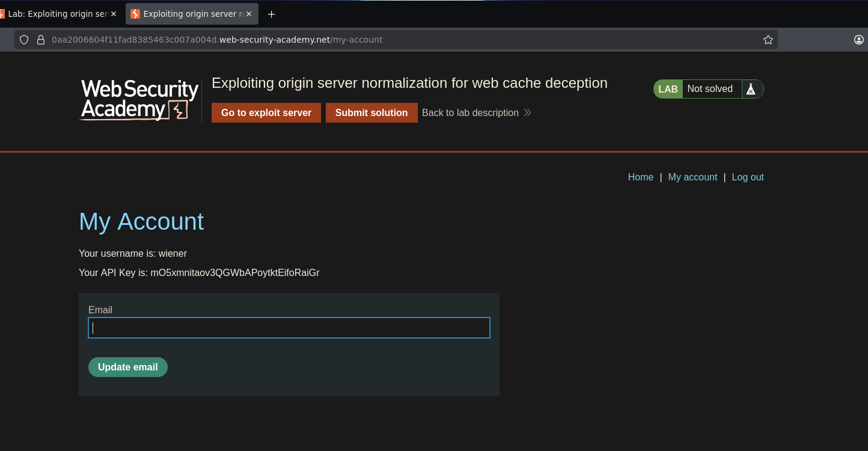Click the tracking protection shield icon
Image resolution: width=868 pixels, height=451 pixels.
[x=24, y=40]
